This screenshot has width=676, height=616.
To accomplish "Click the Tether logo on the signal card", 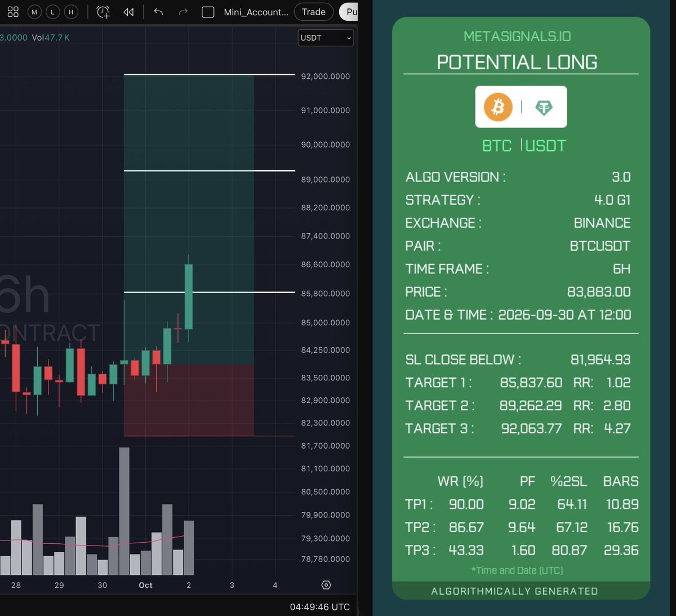I will click(x=544, y=107).
